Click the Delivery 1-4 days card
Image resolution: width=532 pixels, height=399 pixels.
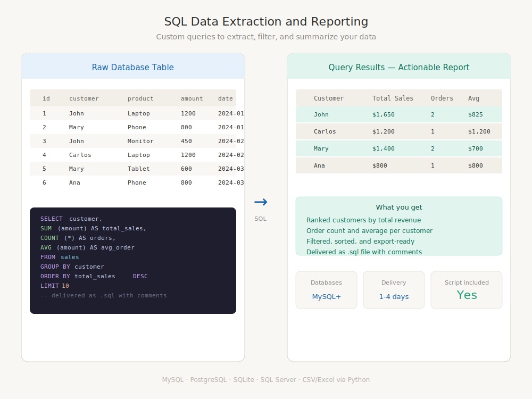click(394, 290)
